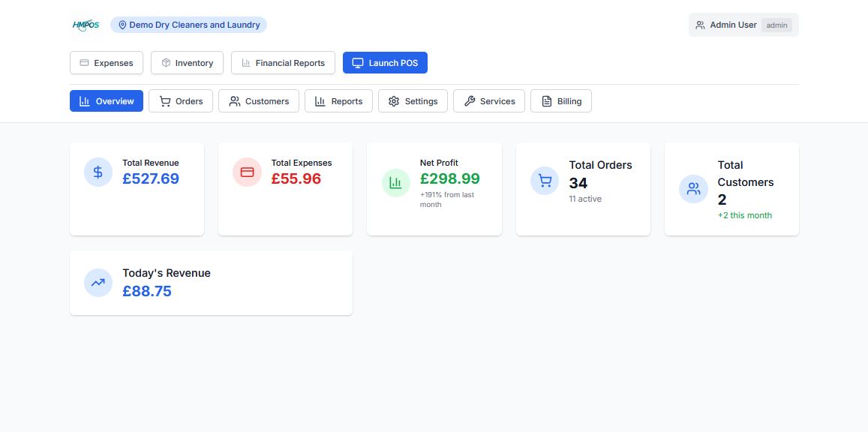Click the Total Expenses label
Screen dimensions: 868x432
302,163
